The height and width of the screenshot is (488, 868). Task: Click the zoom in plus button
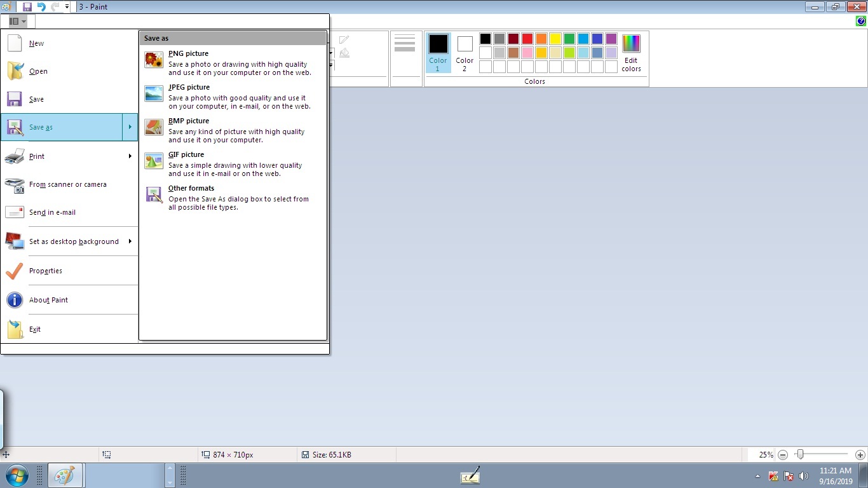click(x=860, y=455)
